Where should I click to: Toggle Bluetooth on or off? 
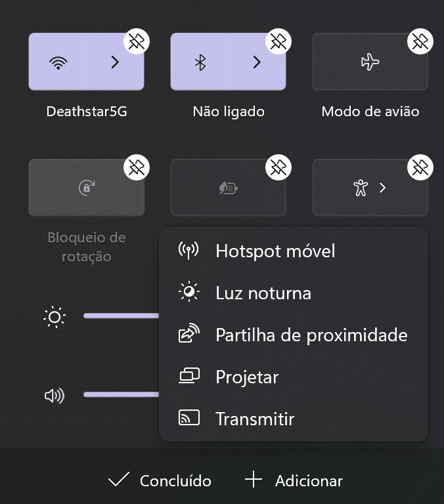(200, 62)
